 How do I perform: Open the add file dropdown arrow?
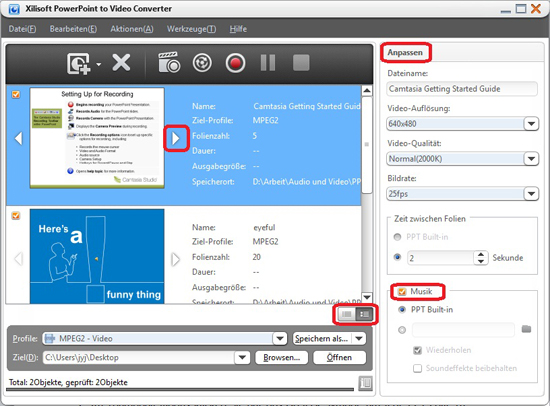(x=99, y=64)
